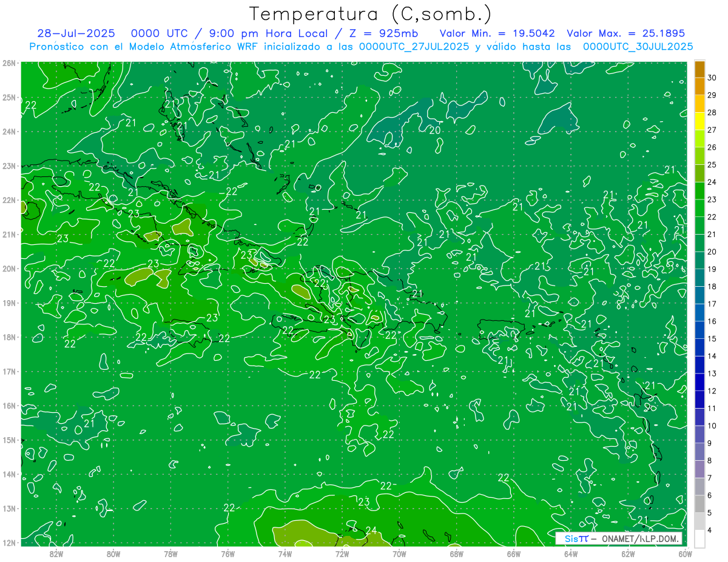Click the longitude axis label "62W"
Screen dimensions: 728x562
pyautogui.click(x=628, y=554)
